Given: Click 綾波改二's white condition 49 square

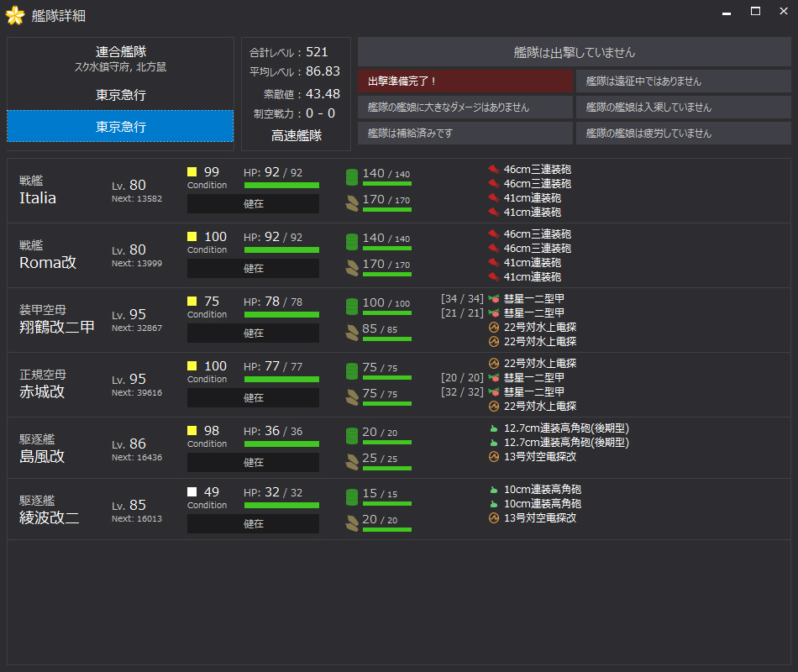Looking at the screenshot, I should (x=192, y=491).
